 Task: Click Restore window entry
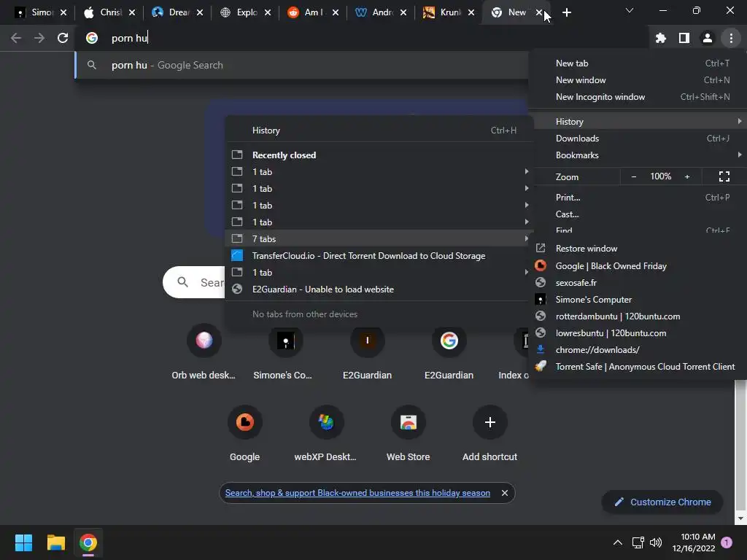pyautogui.click(x=638, y=248)
